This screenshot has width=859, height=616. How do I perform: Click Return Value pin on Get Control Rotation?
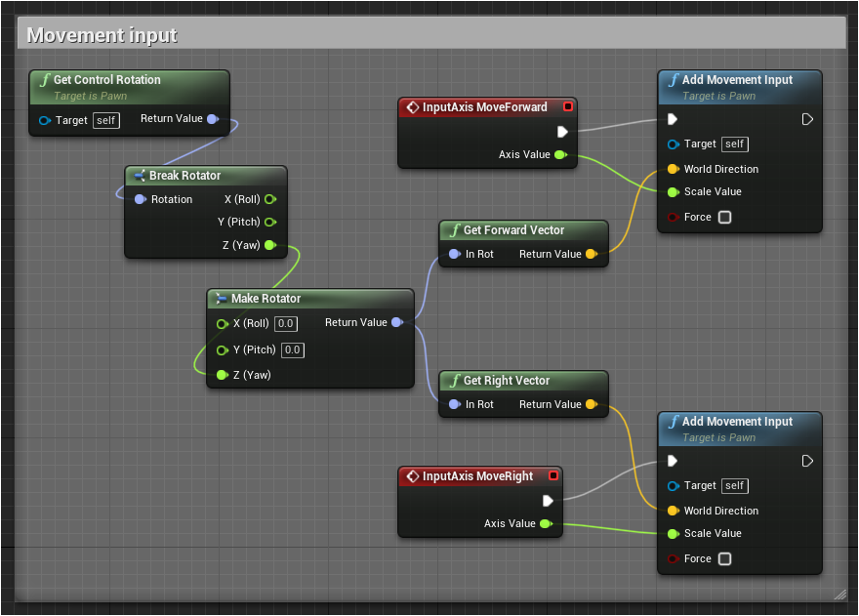[x=213, y=119]
